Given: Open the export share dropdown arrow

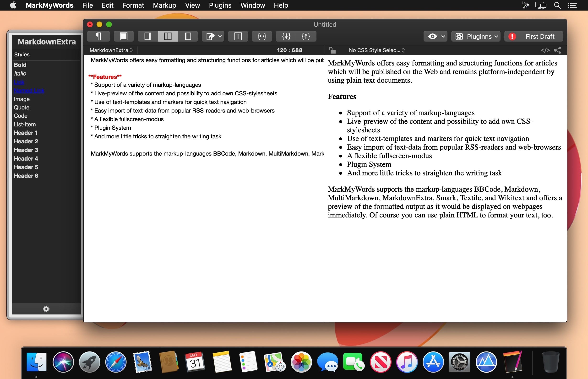Looking at the screenshot, I should click(x=220, y=36).
